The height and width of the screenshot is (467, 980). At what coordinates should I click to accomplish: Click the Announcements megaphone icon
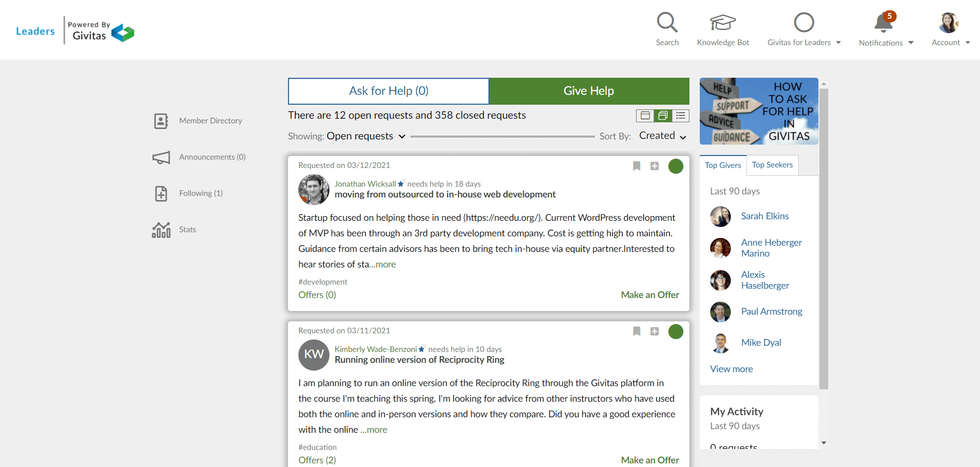coord(161,157)
